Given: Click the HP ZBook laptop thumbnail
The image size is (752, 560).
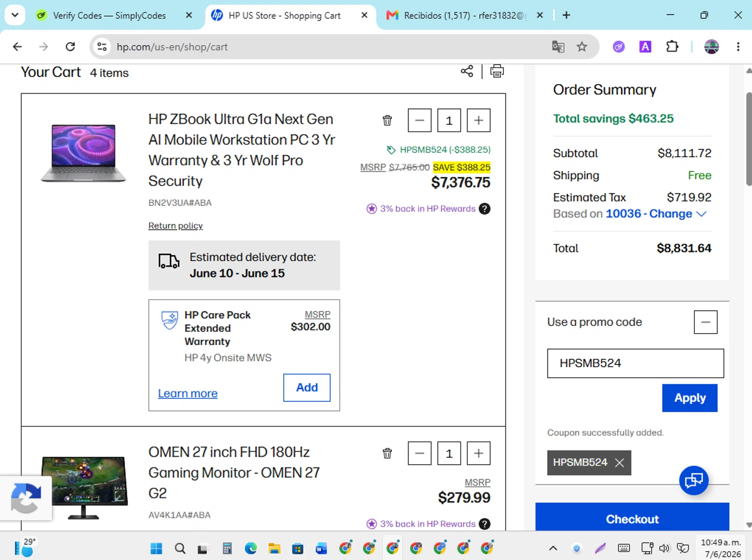Looking at the screenshot, I should click(84, 153).
